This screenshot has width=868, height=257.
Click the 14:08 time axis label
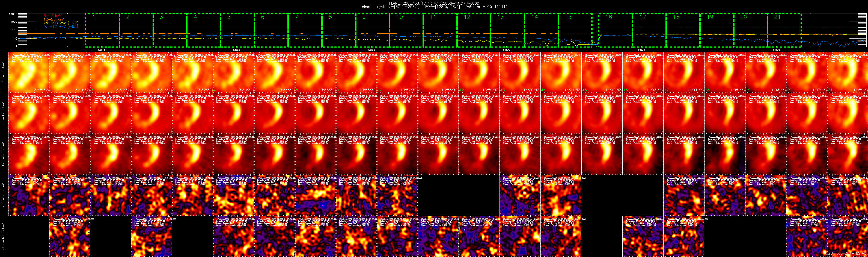[776, 50]
